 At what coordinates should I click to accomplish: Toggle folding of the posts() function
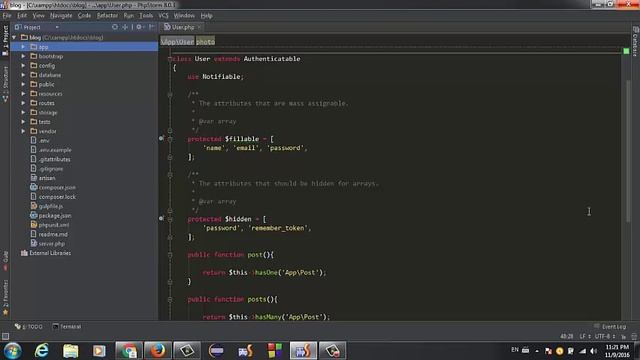[170, 299]
